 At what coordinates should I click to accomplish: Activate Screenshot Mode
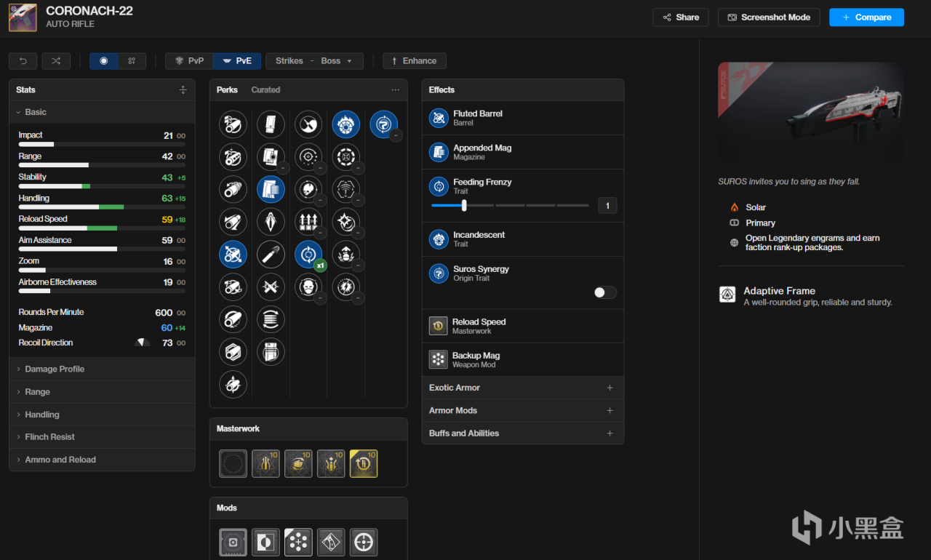pyautogui.click(x=769, y=17)
